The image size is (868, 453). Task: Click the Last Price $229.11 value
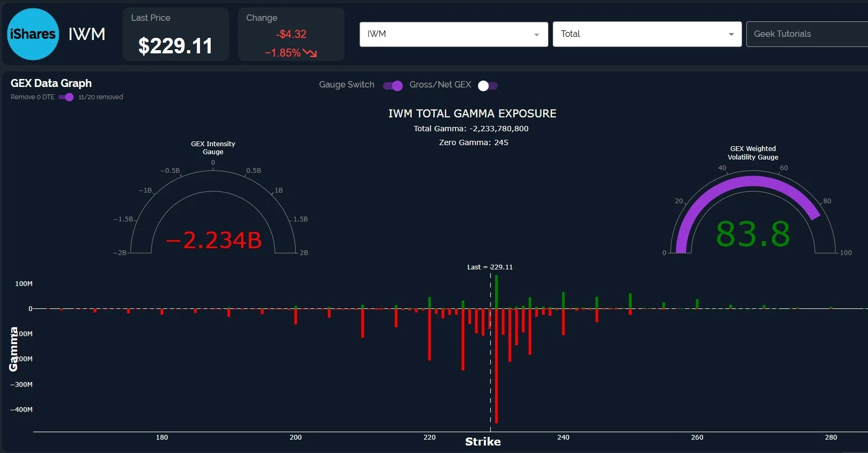pos(175,46)
